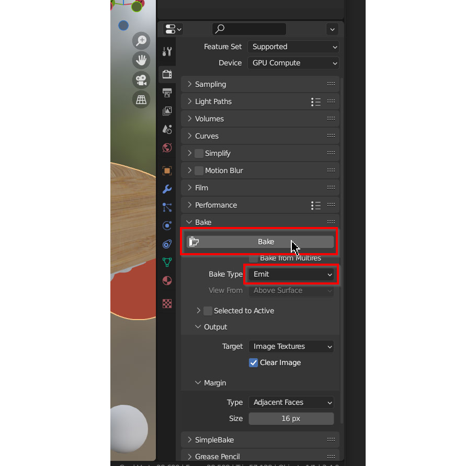
Task: Open the World properties tab
Action: (x=167, y=148)
